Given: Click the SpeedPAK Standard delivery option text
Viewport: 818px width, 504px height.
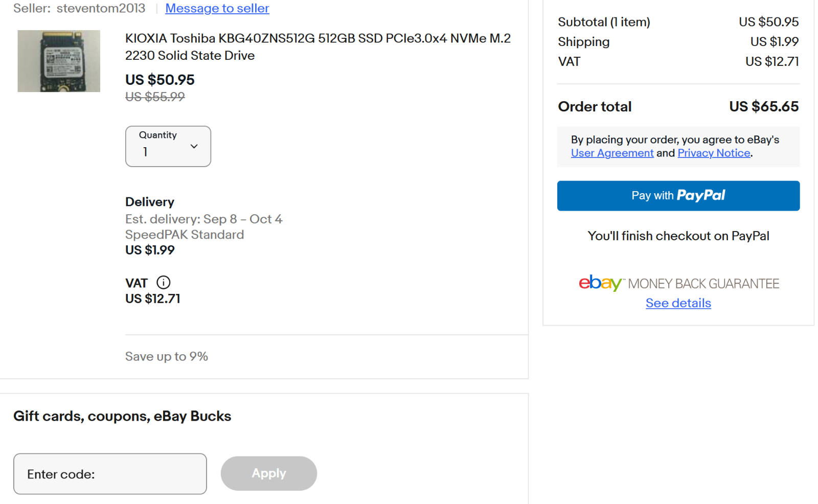Looking at the screenshot, I should coord(185,235).
